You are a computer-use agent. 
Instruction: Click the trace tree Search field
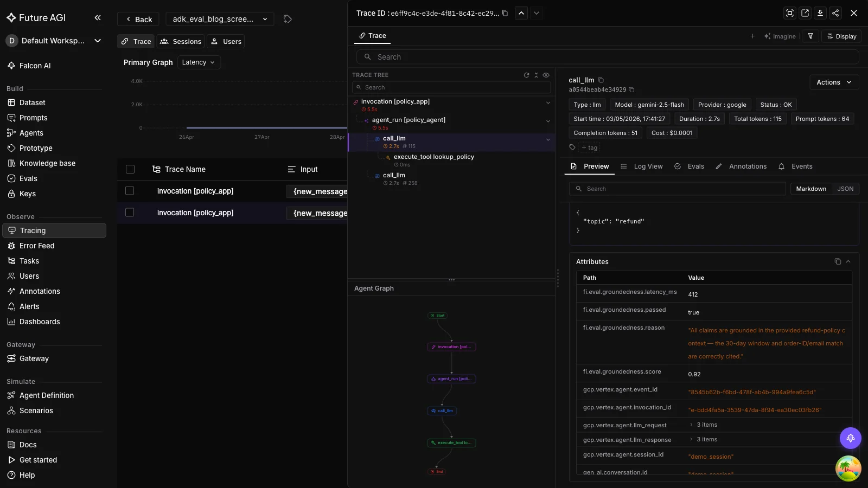pos(451,87)
